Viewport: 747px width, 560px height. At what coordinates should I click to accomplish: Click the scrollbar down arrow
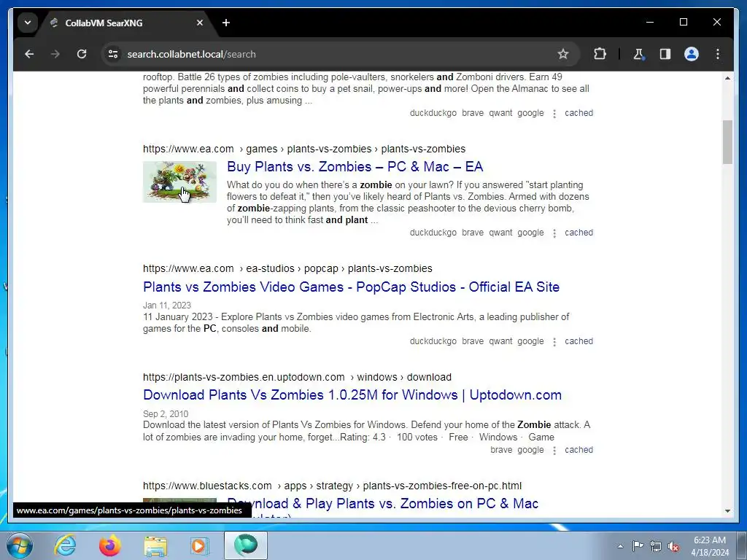tap(727, 511)
